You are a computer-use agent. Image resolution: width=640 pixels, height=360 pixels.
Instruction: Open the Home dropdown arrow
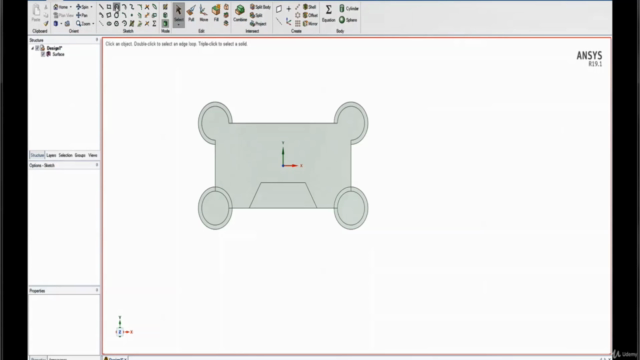pyautogui.click(x=71, y=7)
